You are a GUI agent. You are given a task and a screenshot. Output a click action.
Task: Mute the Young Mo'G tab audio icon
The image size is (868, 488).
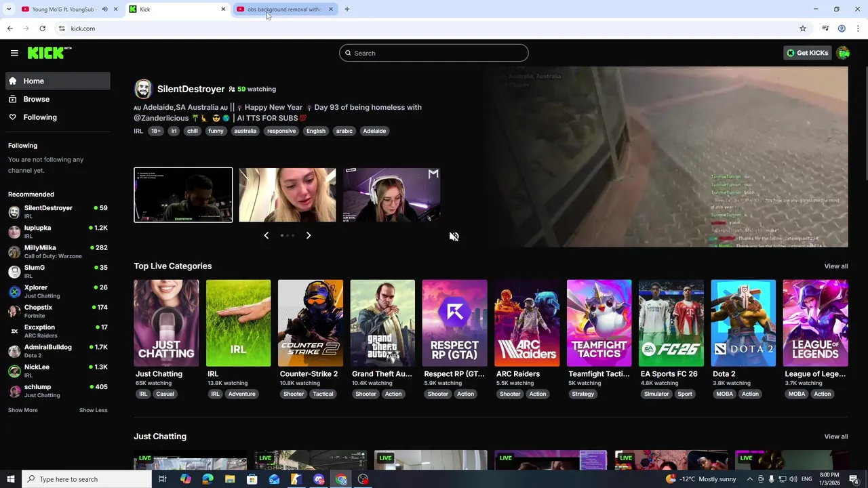104,9
